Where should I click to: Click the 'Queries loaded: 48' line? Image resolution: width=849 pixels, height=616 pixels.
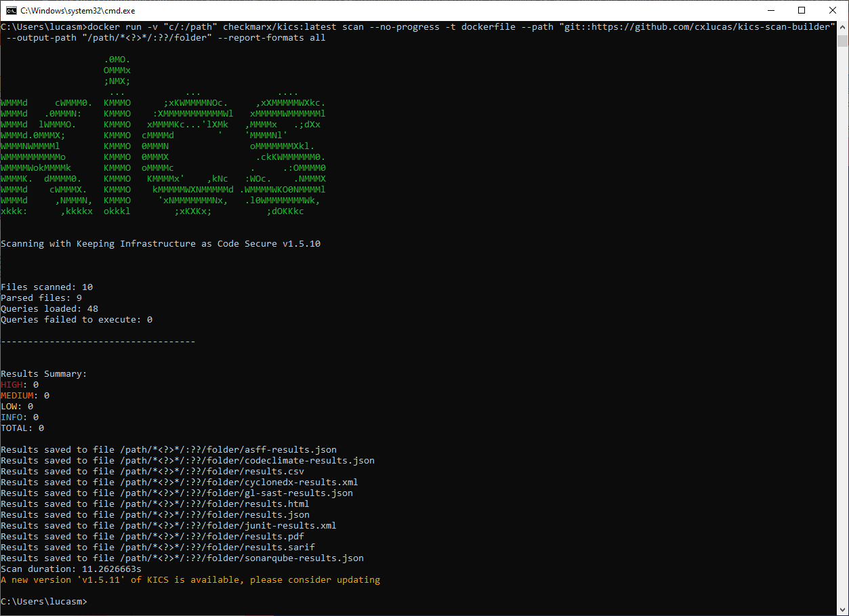[x=49, y=309]
